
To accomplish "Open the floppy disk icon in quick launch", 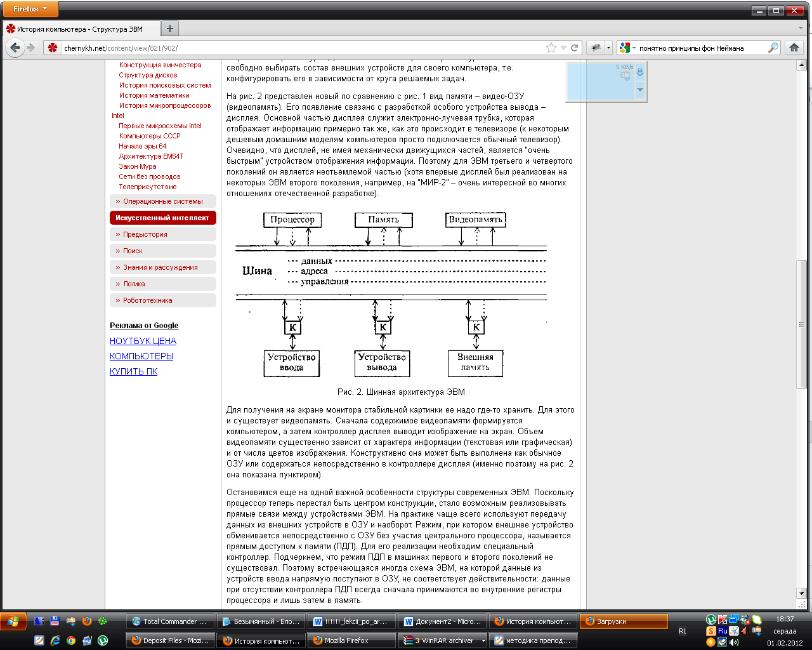I will point(55,621).
